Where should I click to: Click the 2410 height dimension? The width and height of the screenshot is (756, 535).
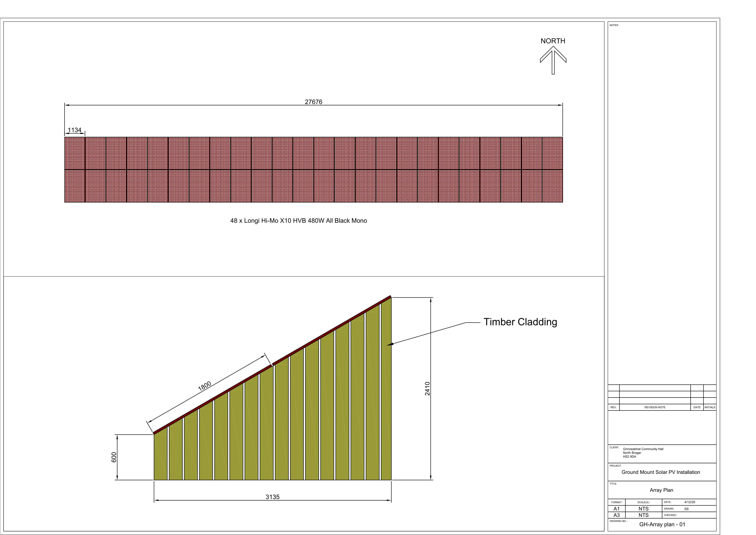[427, 388]
